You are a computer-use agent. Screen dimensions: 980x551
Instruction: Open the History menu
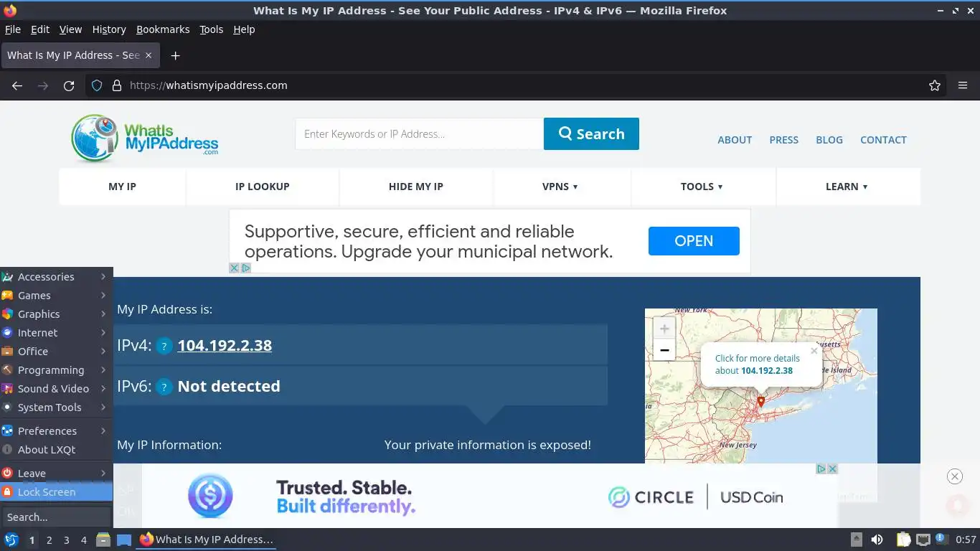click(109, 29)
